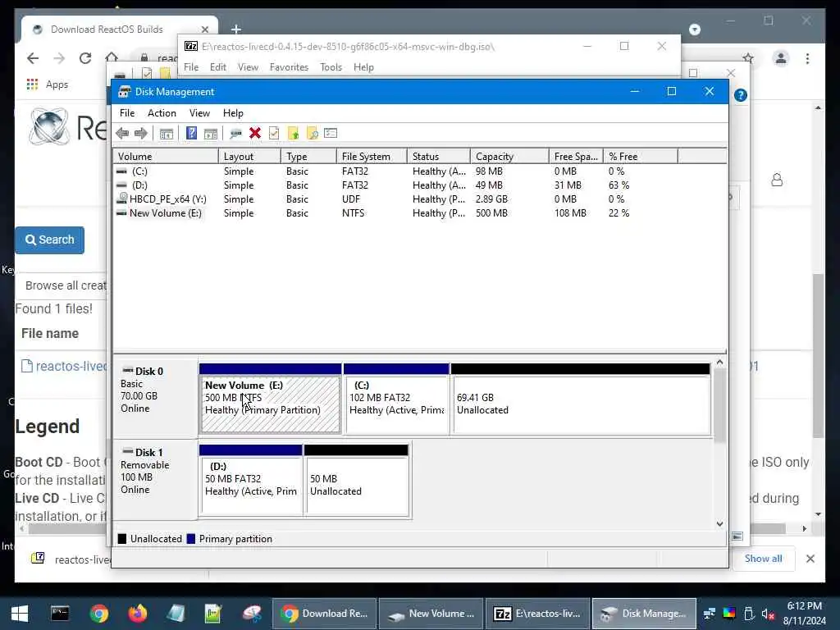Click the settings list toolbar icon
Screen dimensions: 840x630
331,133
